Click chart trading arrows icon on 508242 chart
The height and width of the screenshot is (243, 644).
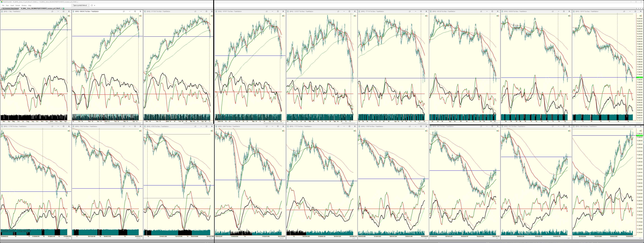[140, 16]
